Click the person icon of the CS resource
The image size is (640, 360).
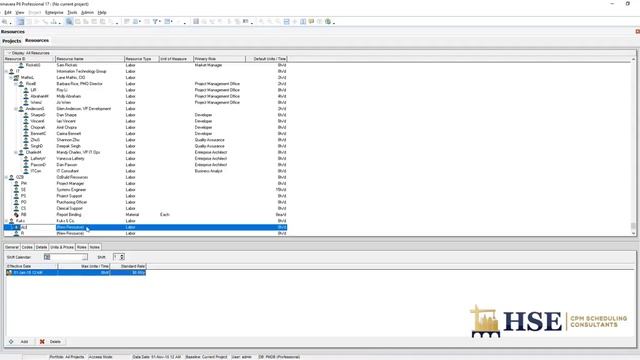16,209
